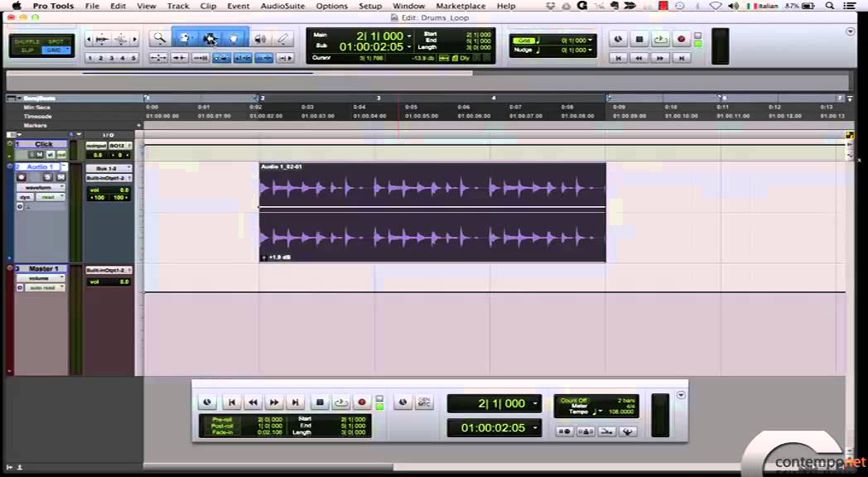Toggle Tab to Transients button
Viewport: 868px width, 477px height.
click(x=180, y=57)
